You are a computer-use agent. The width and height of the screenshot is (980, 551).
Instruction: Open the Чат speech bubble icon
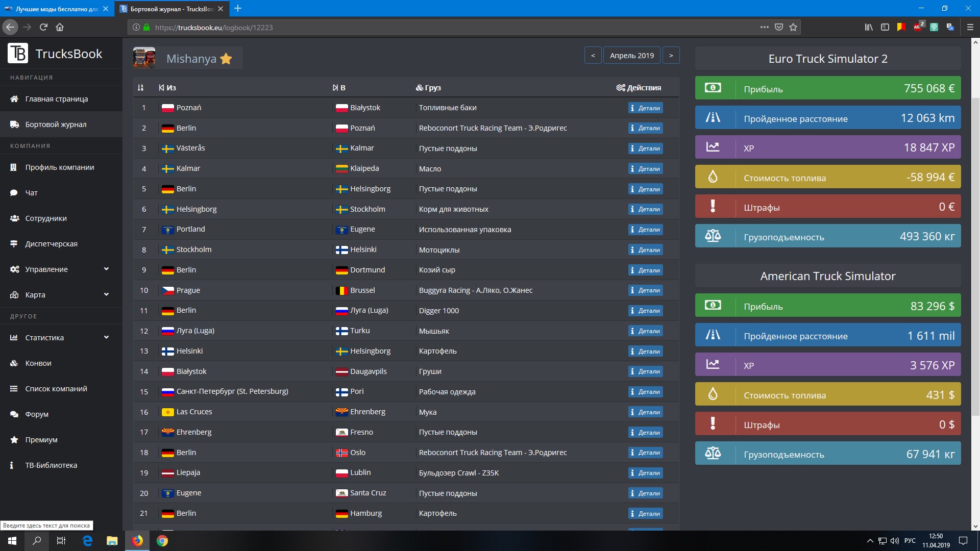pos(14,192)
